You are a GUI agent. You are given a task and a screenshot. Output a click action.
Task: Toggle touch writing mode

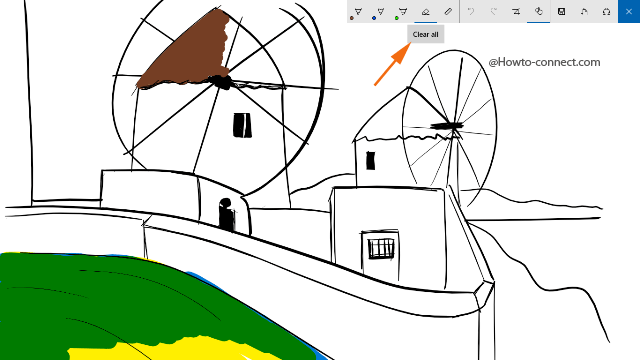pyautogui.click(x=539, y=12)
